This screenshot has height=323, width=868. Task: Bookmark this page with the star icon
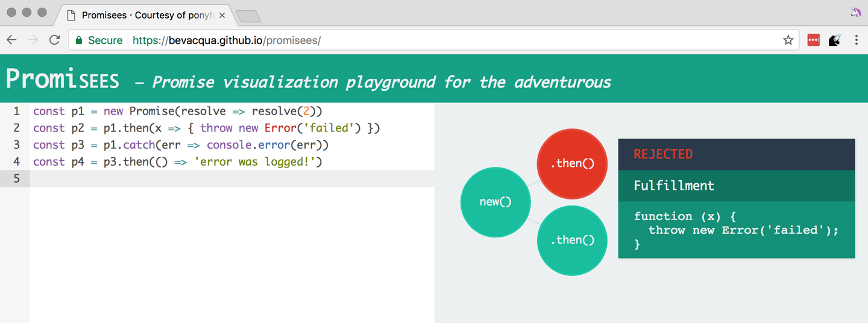coord(788,40)
